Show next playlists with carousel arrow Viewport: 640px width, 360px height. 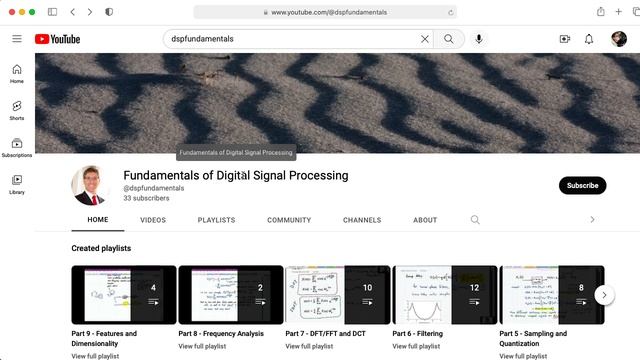click(x=604, y=295)
